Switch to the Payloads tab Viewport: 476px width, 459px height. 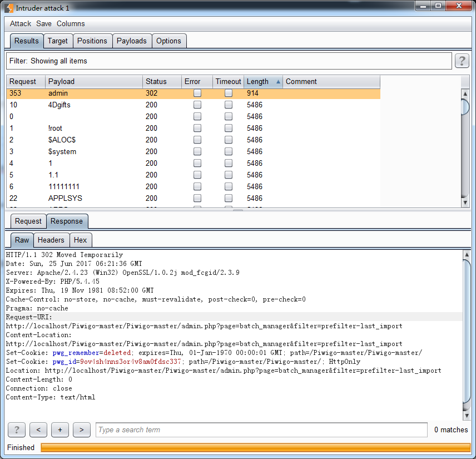pyautogui.click(x=132, y=41)
